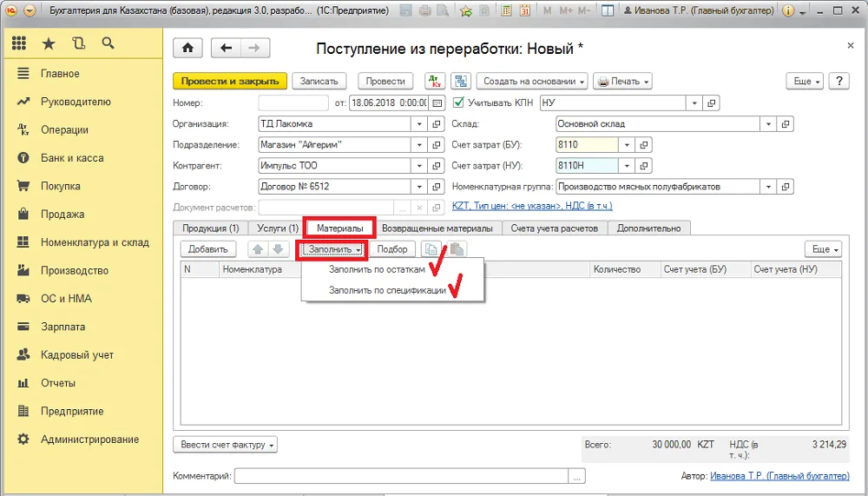Expand Контрагент dropdown
The image size is (868, 496).
[x=419, y=166]
